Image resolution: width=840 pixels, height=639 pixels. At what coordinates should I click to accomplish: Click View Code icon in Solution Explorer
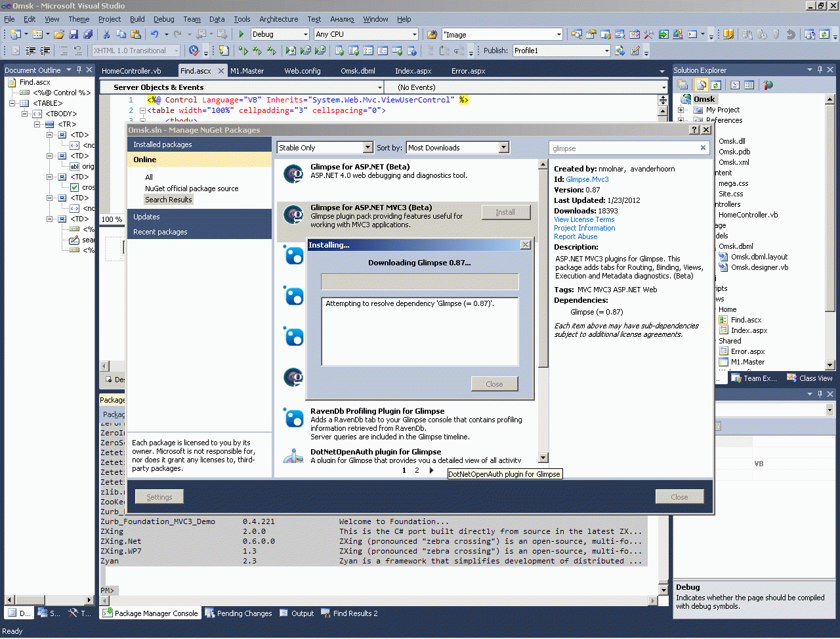point(735,85)
